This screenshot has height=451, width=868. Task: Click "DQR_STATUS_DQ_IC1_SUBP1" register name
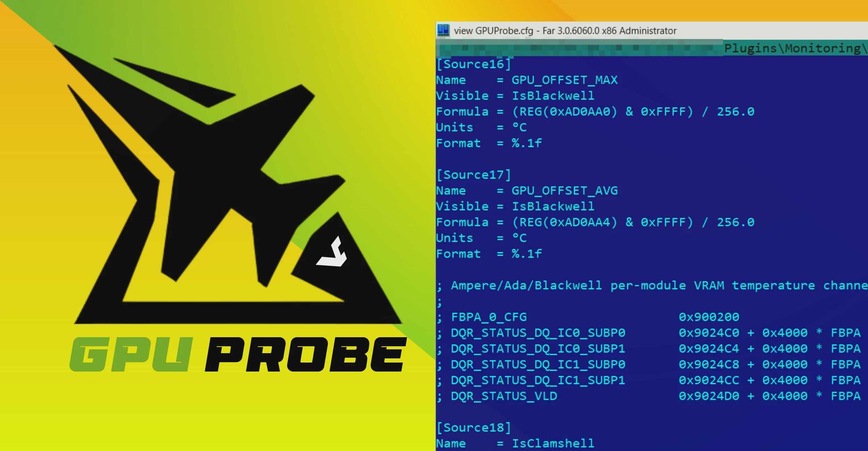(538, 380)
